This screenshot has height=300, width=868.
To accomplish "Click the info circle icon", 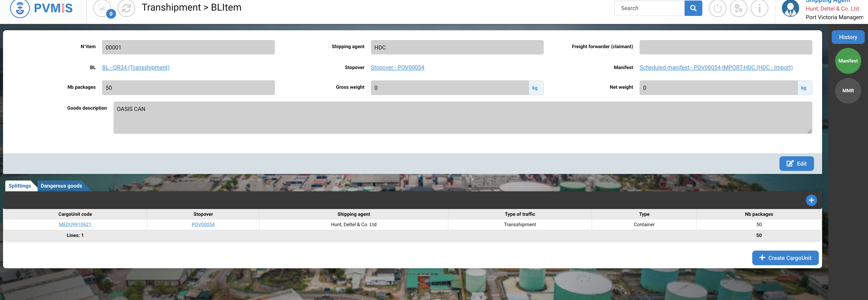I will 759,8.
